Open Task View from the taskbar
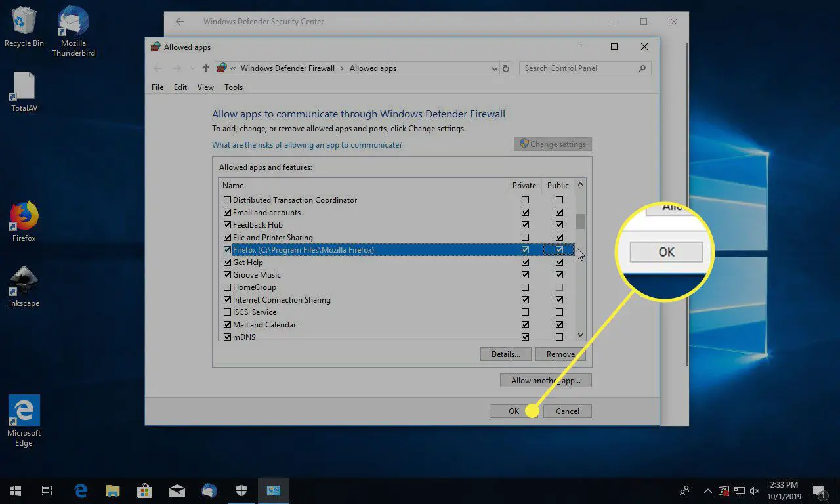Screen dimensions: 840x504 (x=47, y=490)
